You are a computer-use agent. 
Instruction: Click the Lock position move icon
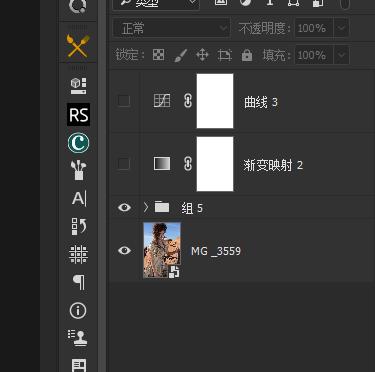pos(202,55)
